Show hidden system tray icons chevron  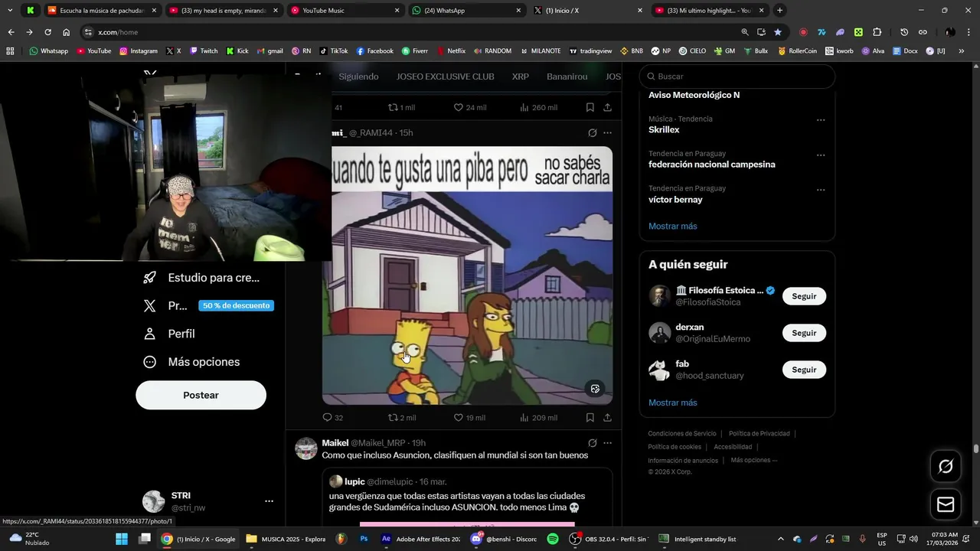tap(780, 539)
